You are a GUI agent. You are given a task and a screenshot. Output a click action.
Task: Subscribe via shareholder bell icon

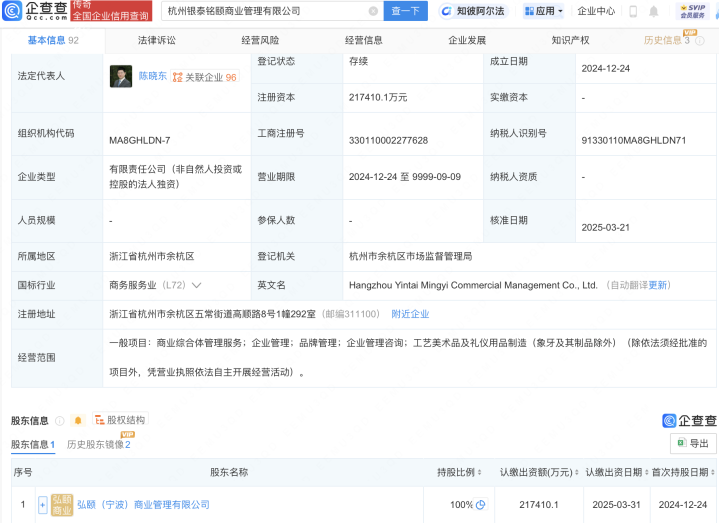(x=78, y=420)
